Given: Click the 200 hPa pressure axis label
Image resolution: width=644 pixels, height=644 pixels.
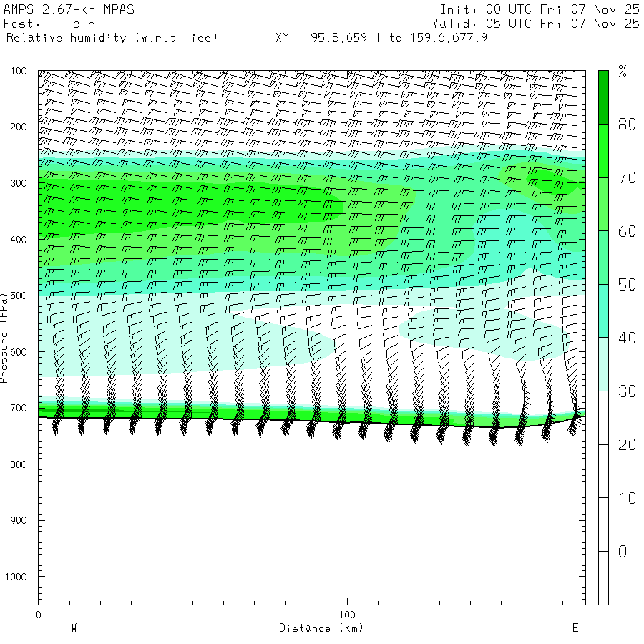Looking at the screenshot, I should coord(19,127).
